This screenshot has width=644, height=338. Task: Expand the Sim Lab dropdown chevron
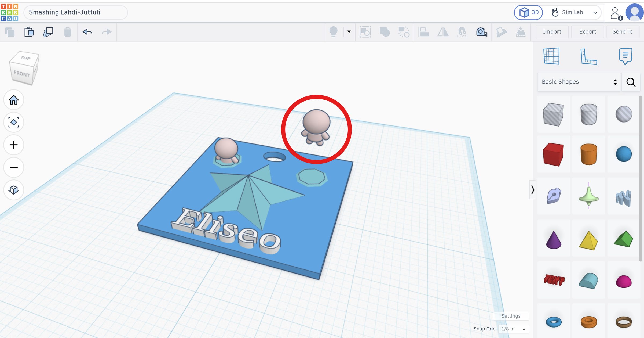point(595,13)
